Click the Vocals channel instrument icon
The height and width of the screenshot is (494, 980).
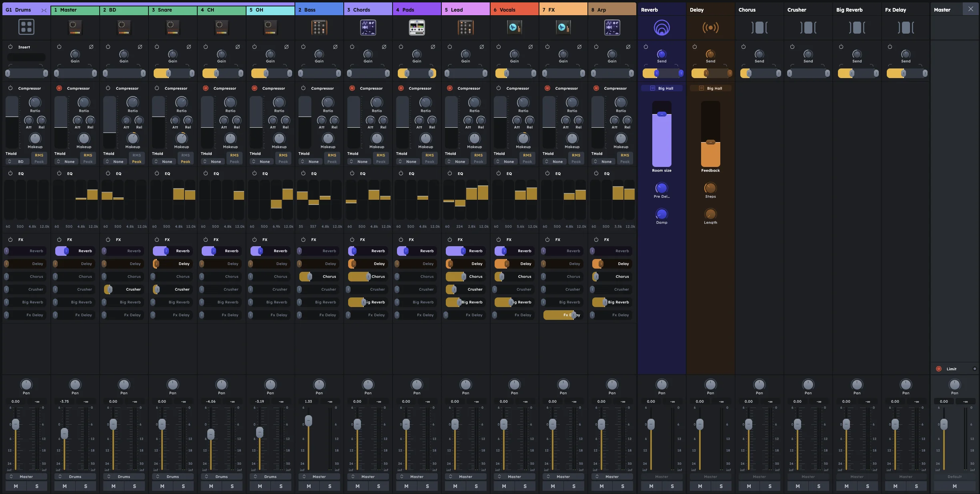click(514, 27)
